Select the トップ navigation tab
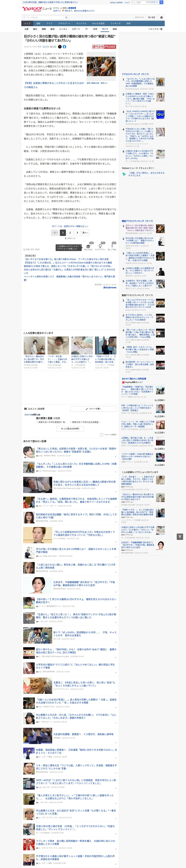The height and width of the screenshot is (868, 186). click(x=27, y=24)
